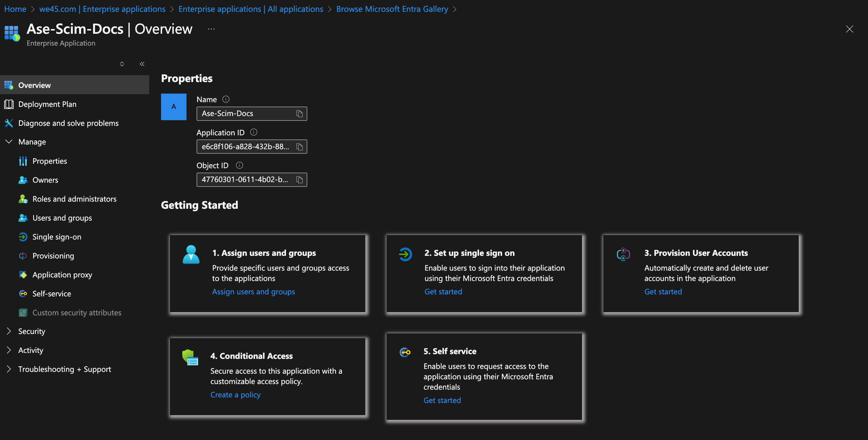Select Deployment Plan in the sidebar

pyautogui.click(x=47, y=104)
